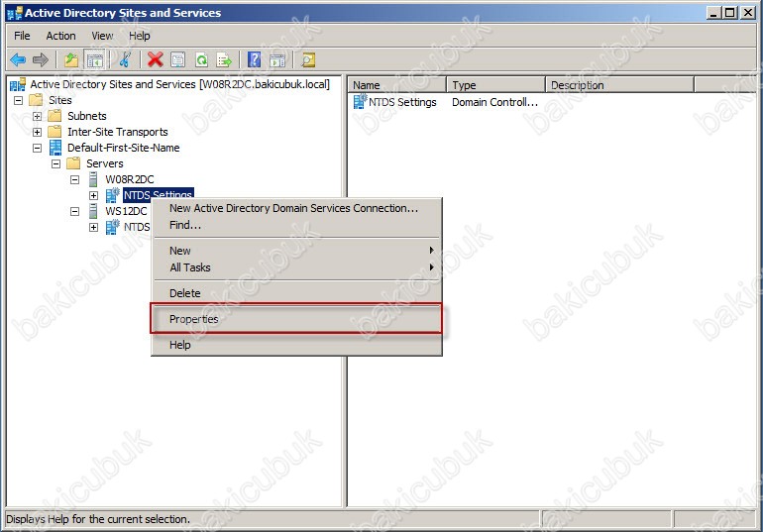Click the WS12DC server icon

click(93, 211)
